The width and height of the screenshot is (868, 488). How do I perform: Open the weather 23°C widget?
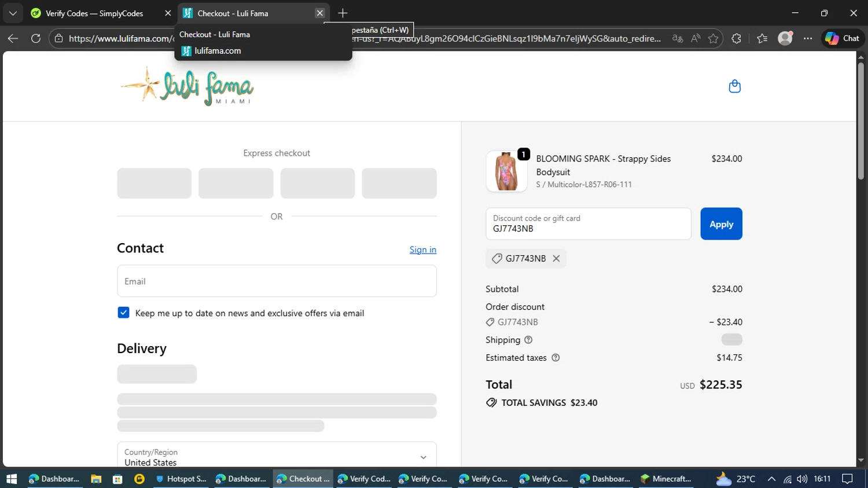point(735,479)
